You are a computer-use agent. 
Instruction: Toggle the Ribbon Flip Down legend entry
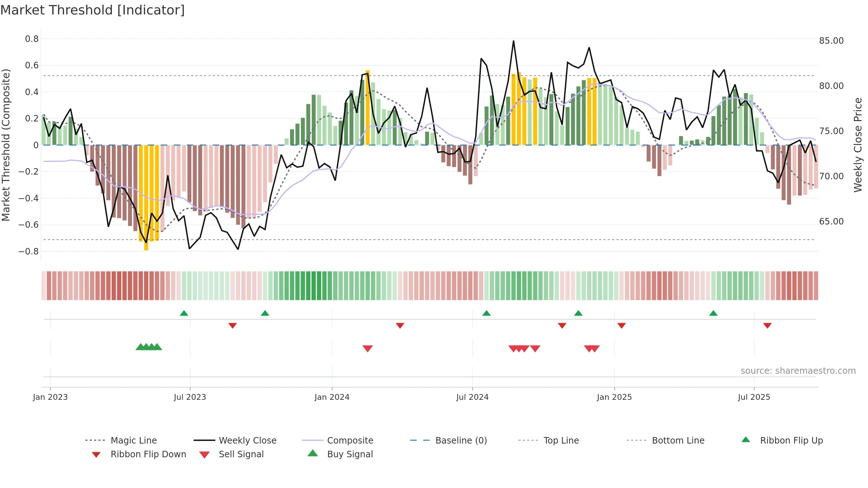click(139, 454)
